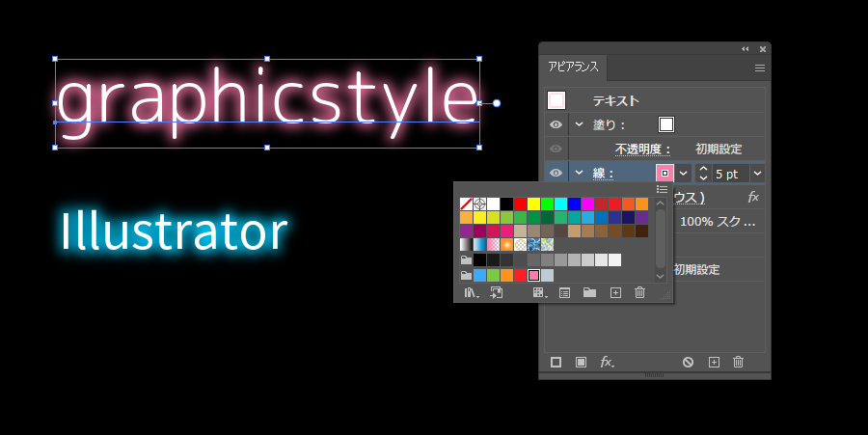Close the Appearance panel
The image size is (868, 435).
pos(763,49)
